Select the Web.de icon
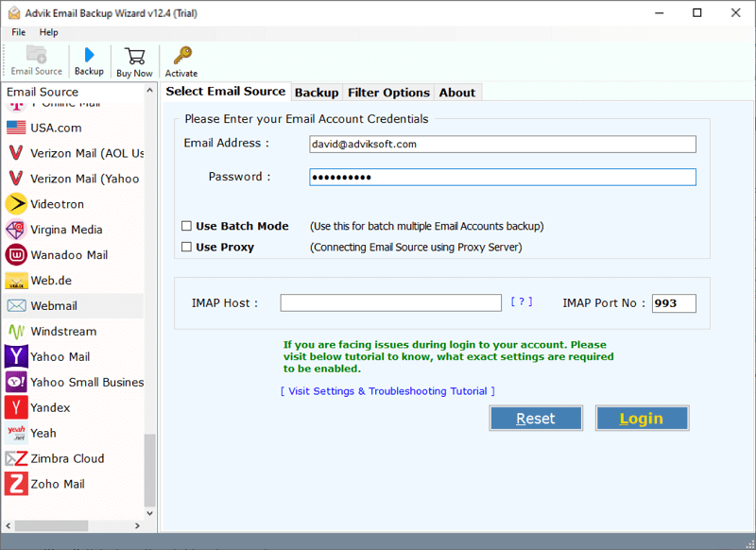Screen dimensions: 756x550 16,281
